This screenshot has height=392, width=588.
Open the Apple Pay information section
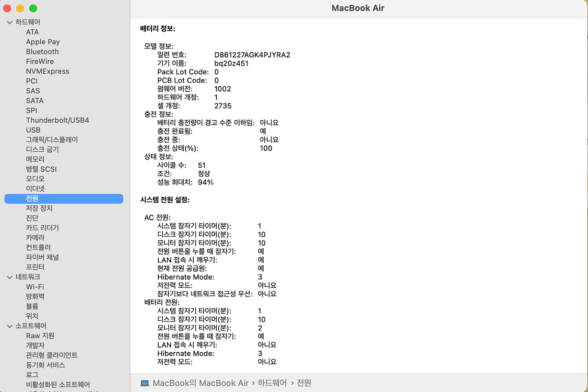coord(43,42)
